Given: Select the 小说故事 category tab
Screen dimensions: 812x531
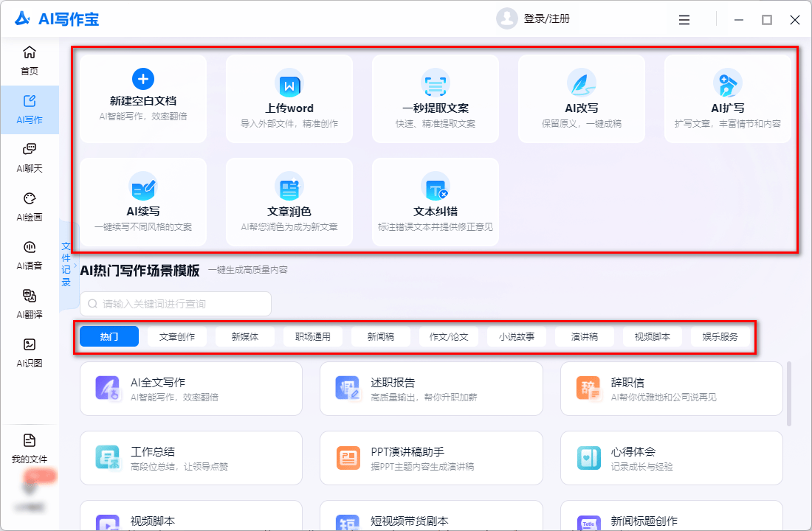Looking at the screenshot, I should click(517, 336).
